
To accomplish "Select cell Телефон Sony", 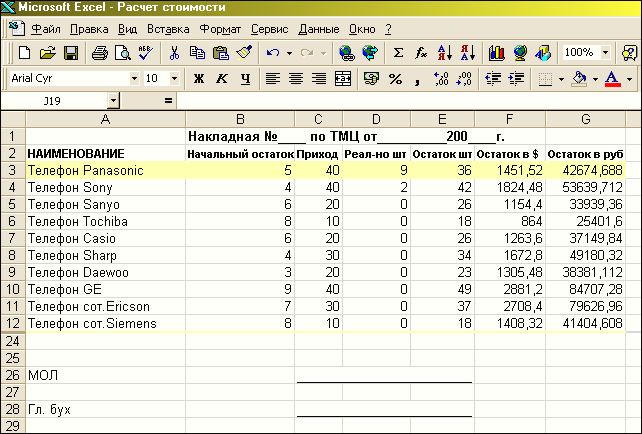I will tap(106, 188).
